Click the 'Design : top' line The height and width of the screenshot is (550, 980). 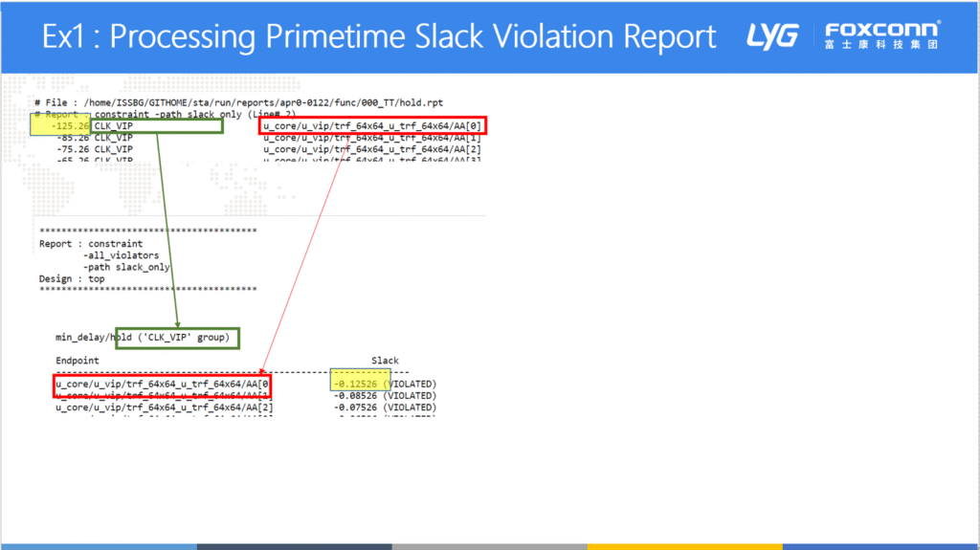pos(72,279)
